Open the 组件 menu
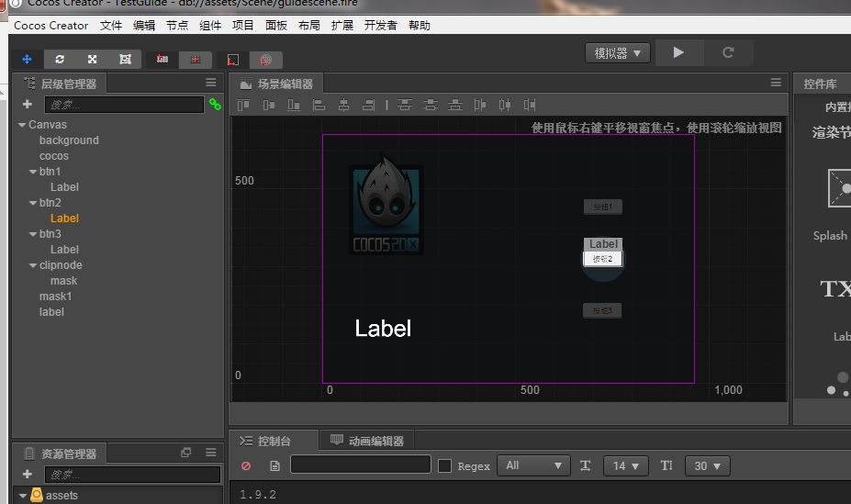 click(x=210, y=26)
